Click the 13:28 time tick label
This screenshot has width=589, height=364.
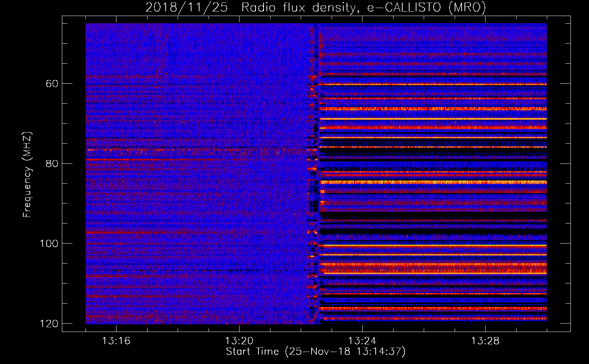pos(485,341)
